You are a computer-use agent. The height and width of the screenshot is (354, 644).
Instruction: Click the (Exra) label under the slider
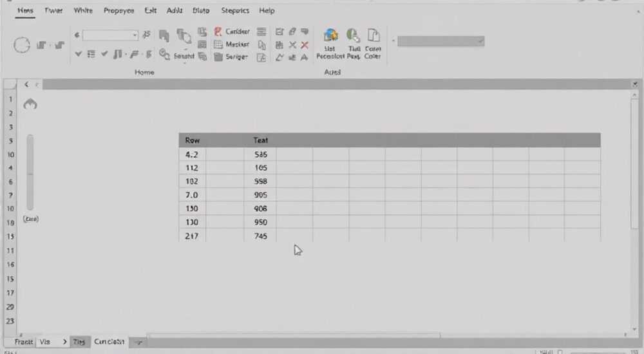coord(31,219)
